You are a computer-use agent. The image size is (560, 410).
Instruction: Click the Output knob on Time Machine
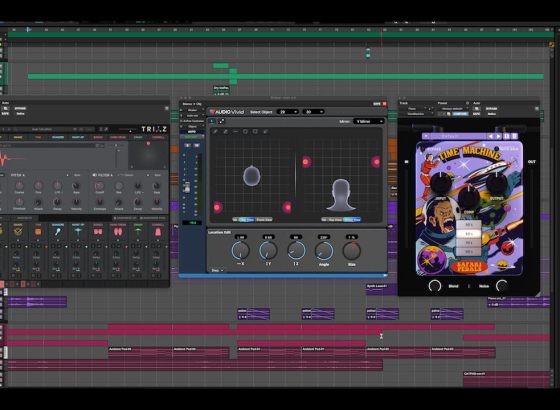(496, 183)
